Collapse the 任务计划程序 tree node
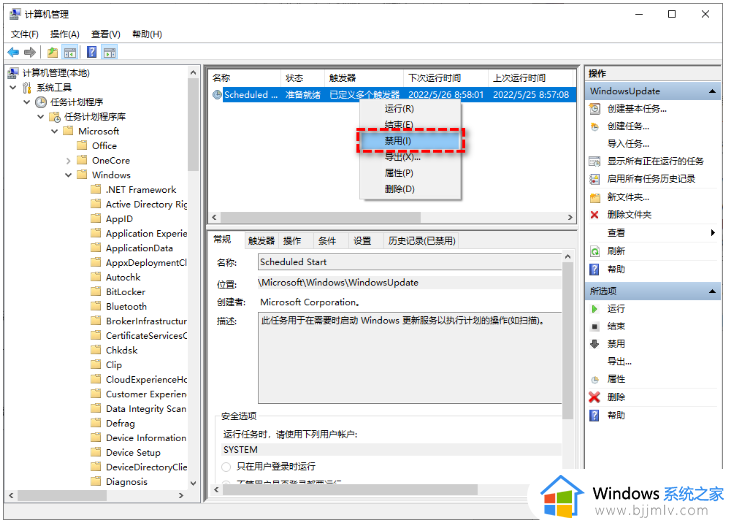 [27, 102]
